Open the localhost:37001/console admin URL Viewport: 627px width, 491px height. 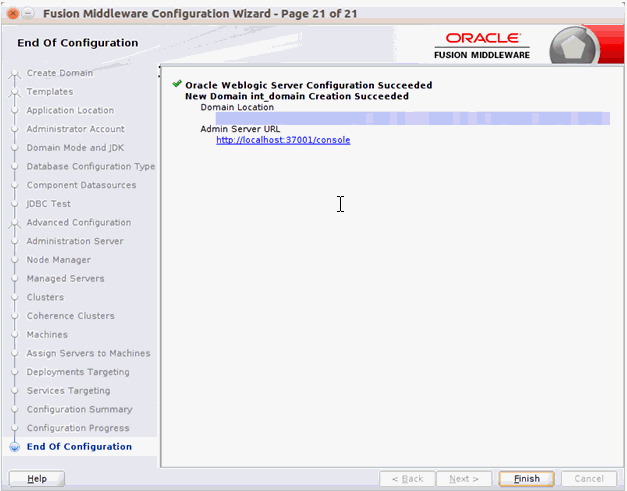[283, 140]
